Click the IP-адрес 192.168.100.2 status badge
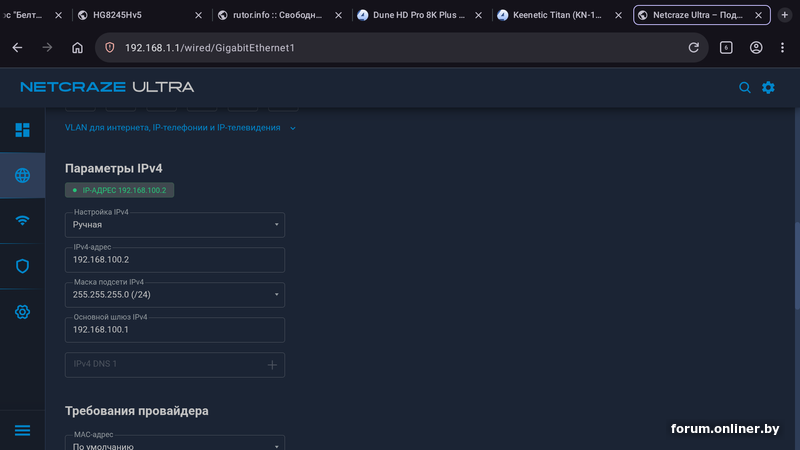 click(x=120, y=189)
